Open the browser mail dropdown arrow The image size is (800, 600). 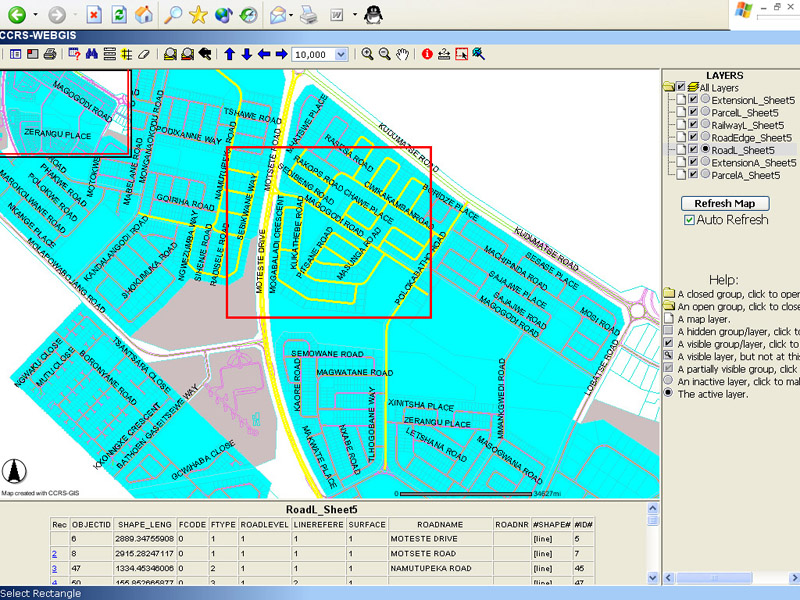(x=289, y=16)
